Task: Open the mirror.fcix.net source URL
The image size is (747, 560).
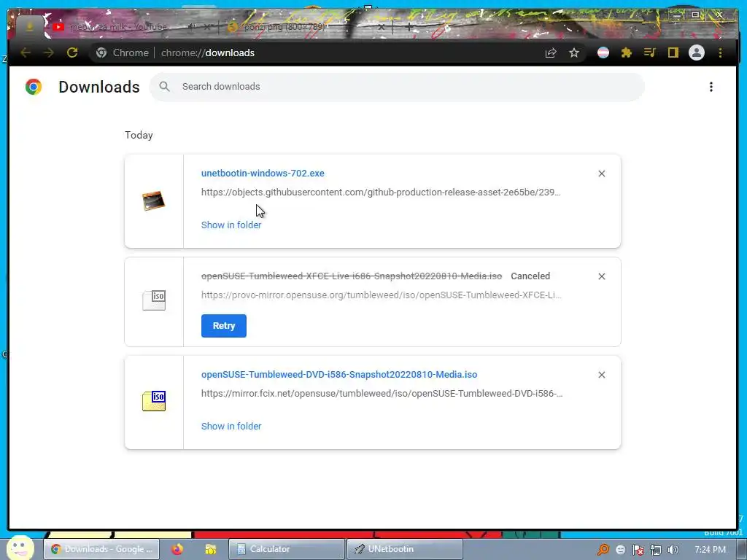Action: [x=382, y=394]
